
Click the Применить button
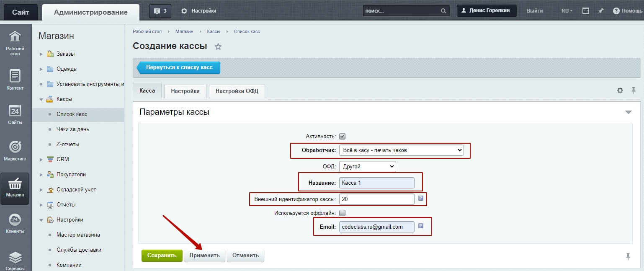(204, 256)
